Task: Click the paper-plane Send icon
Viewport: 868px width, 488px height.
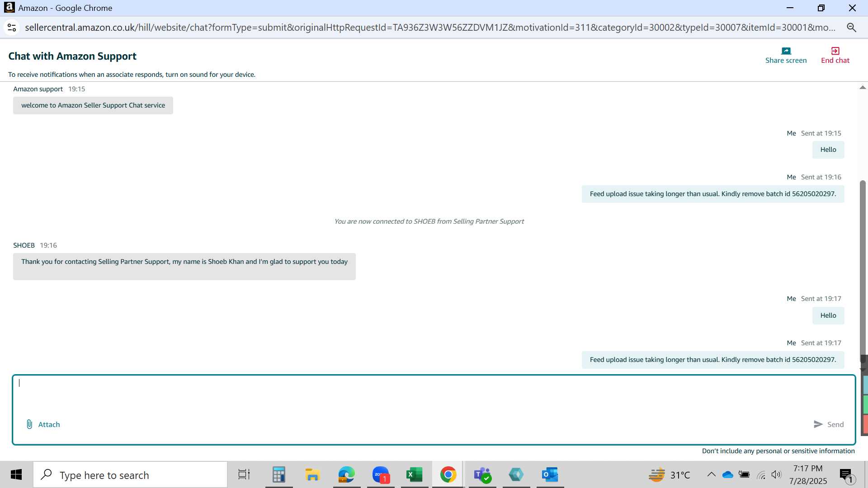Action: click(x=818, y=424)
